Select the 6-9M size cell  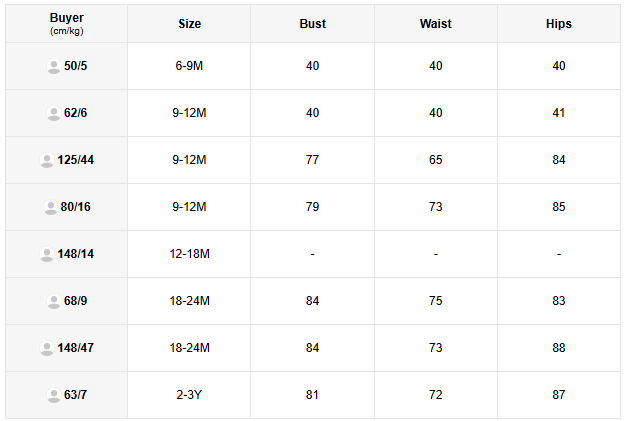[x=189, y=66]
